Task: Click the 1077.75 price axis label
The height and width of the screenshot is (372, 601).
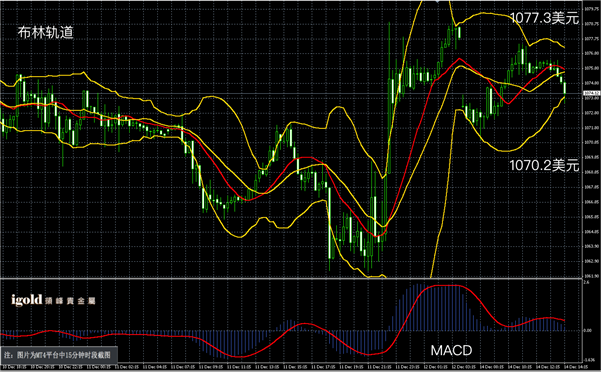Action: point(592,38)
